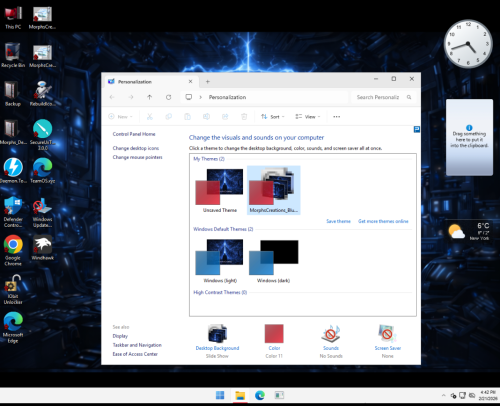Open Display under See also
The width and height of the screenshot is (500, 406).
point(120,336)
